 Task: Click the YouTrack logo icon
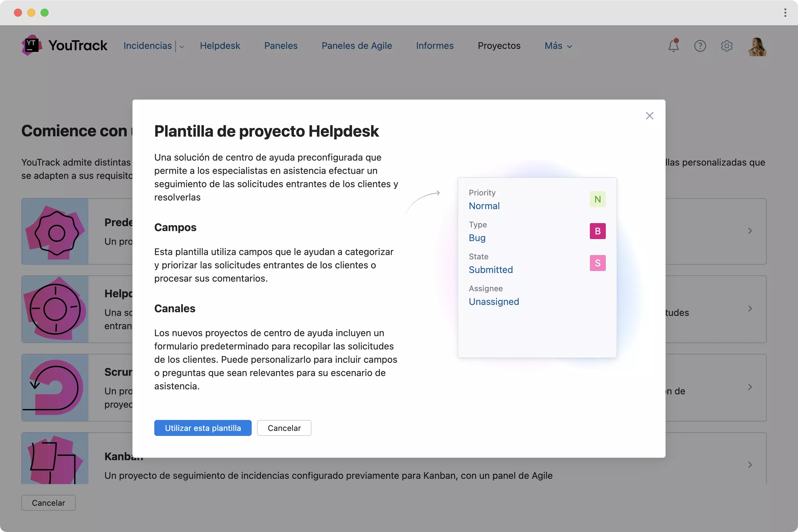coord(32,45)
